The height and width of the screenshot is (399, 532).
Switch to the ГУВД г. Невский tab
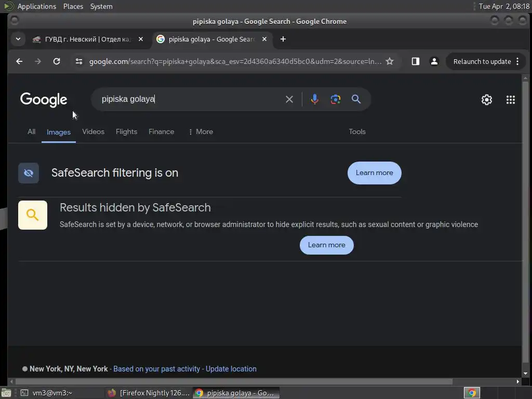point(87,39)
